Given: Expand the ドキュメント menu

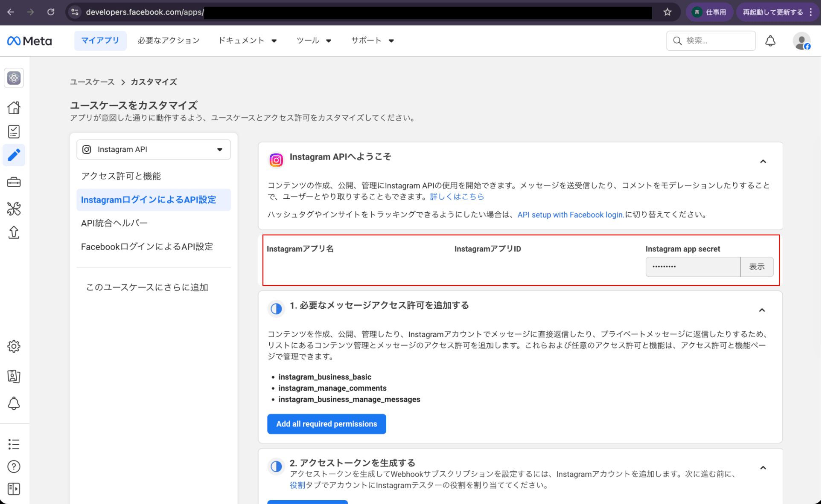Looking at the screenshot, I should pos(247,41).
